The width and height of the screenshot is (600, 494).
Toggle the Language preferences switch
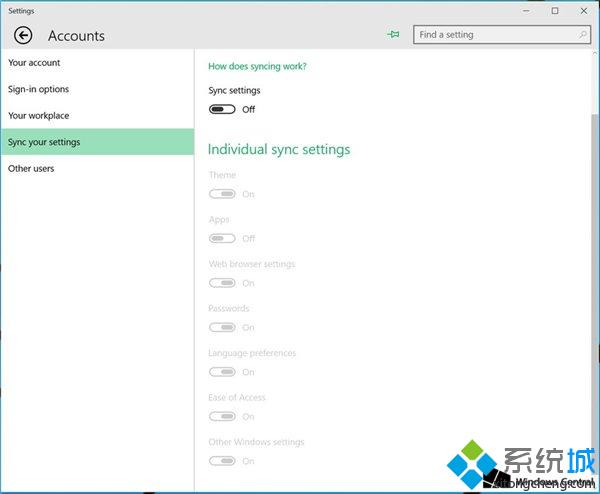[222, 372]
